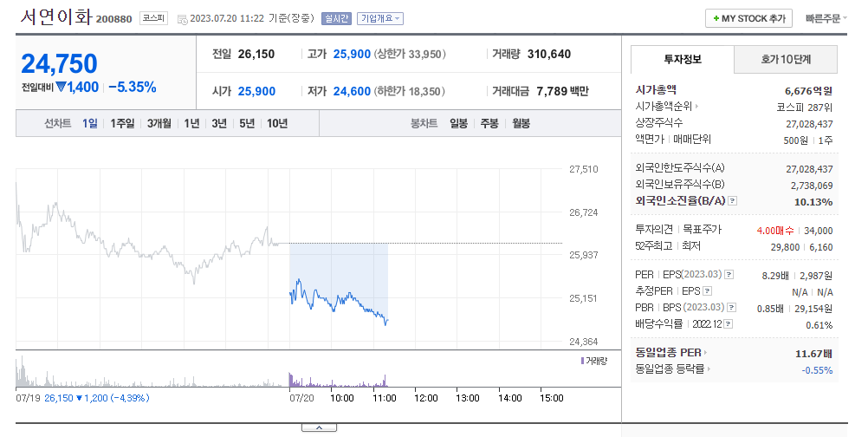Click the current price 24,750
Screen dimensions: 868x437
coord(59,63)
